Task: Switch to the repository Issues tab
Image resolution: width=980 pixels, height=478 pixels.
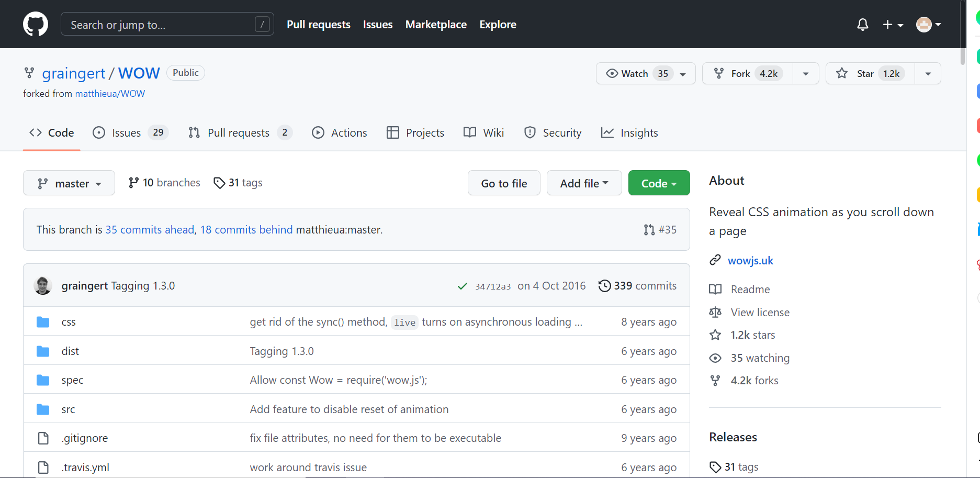Action: 130,133
